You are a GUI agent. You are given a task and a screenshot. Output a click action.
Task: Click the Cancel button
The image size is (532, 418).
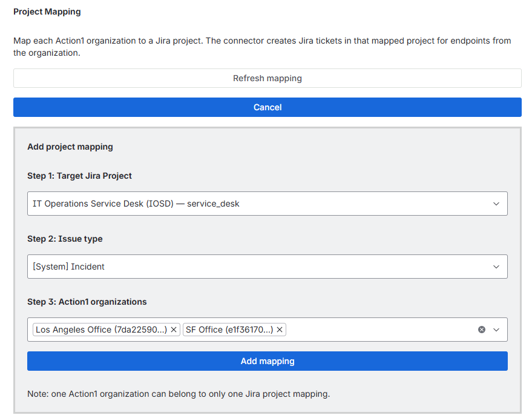point(267,107)
